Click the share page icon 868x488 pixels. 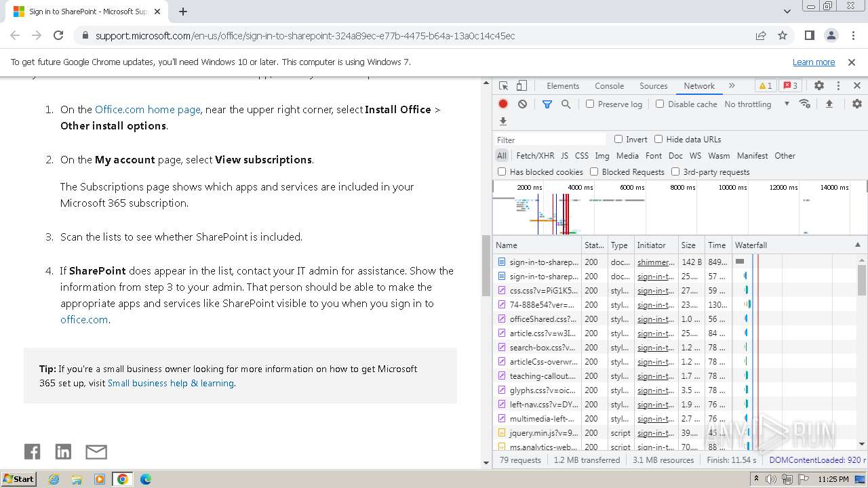[x=761, y=36]
